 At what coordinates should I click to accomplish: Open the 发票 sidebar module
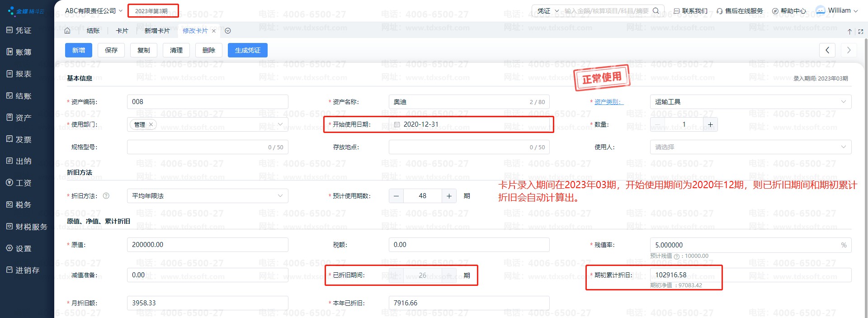pyautogui.click(x=19, y=139)
